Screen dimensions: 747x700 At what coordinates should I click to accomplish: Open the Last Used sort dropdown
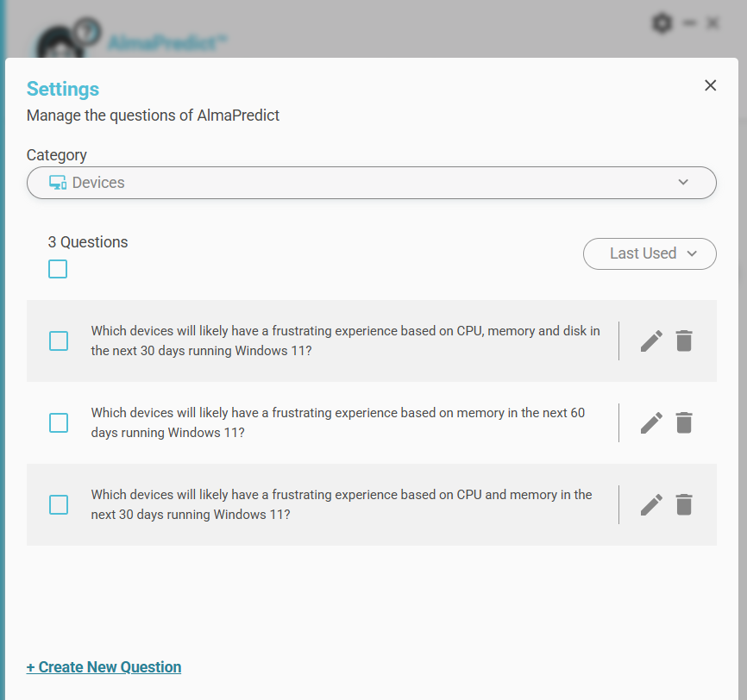[650, 253]
